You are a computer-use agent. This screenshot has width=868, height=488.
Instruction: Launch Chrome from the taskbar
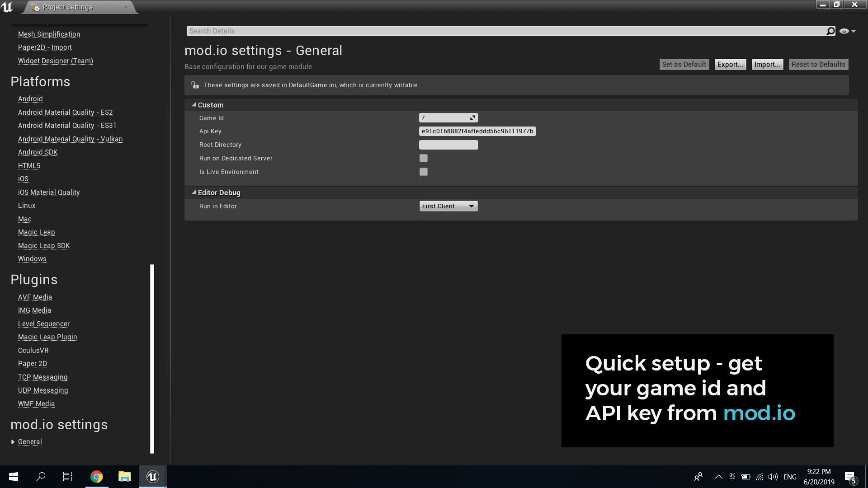96,477
